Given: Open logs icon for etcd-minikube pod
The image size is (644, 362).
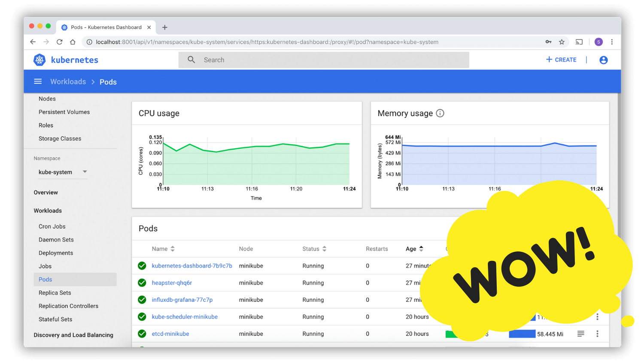Looking at the screenshot, I should coord(580,334).
